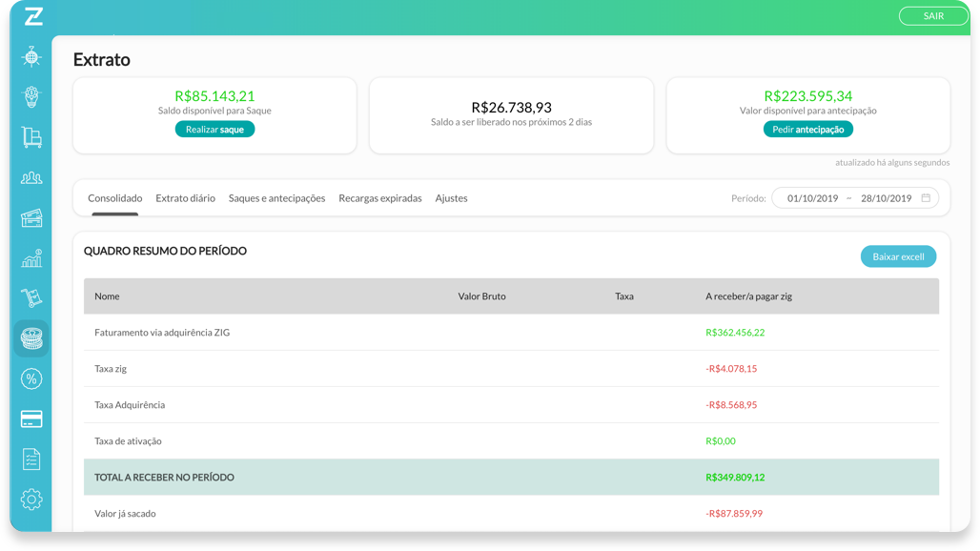Image resolution: width=980 pixels, height=551 pixels.
Task: Click the "Saldo a ser liberado nos próximos 2 dias" label
Action: point(511,122)
